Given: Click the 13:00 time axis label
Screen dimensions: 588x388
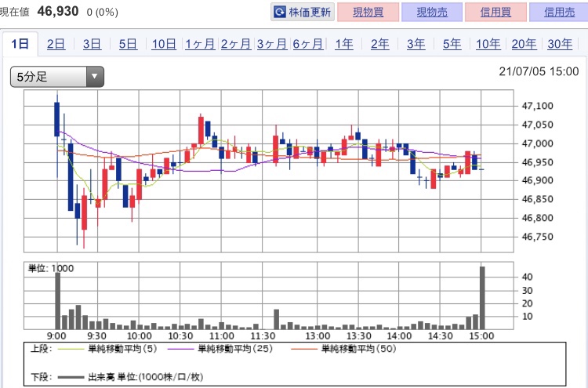Looking at the screenshot, I should click(x=318, y=336).
